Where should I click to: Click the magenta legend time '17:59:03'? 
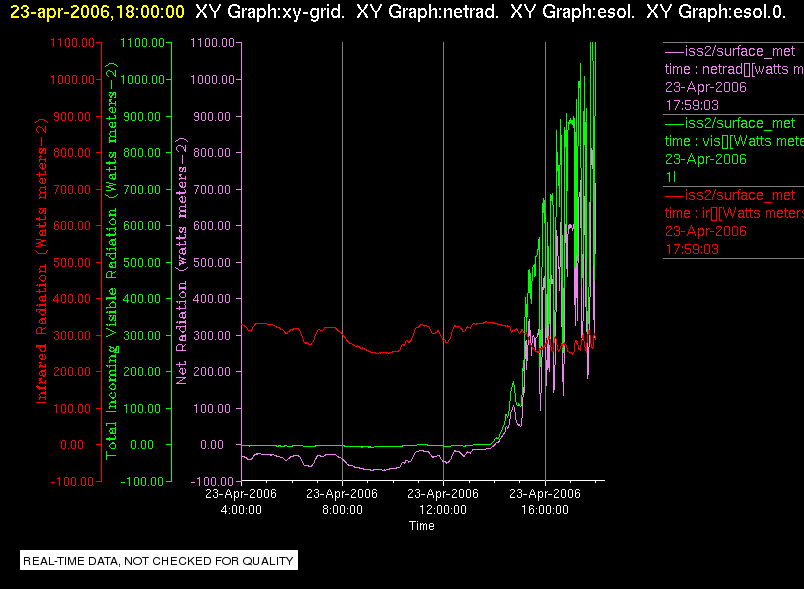692,105
